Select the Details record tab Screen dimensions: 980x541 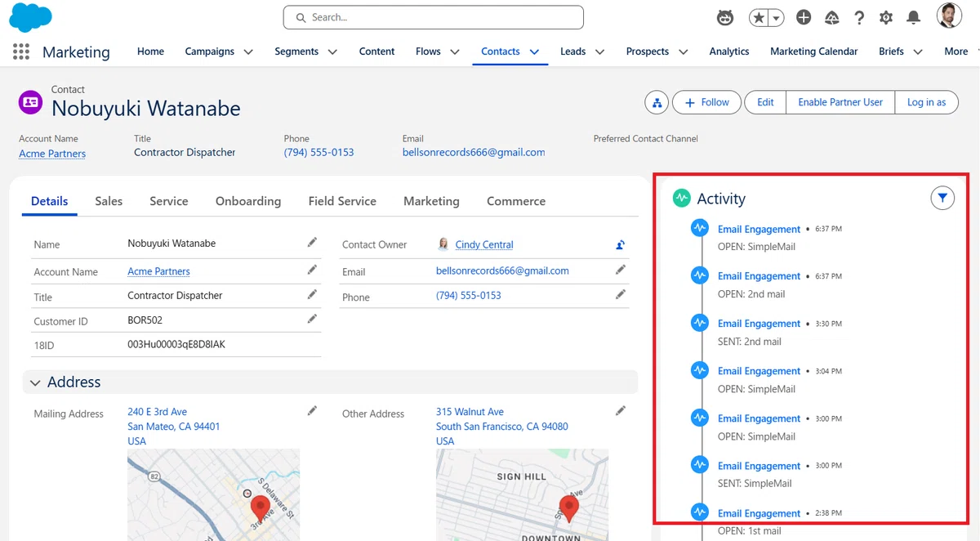50,201
